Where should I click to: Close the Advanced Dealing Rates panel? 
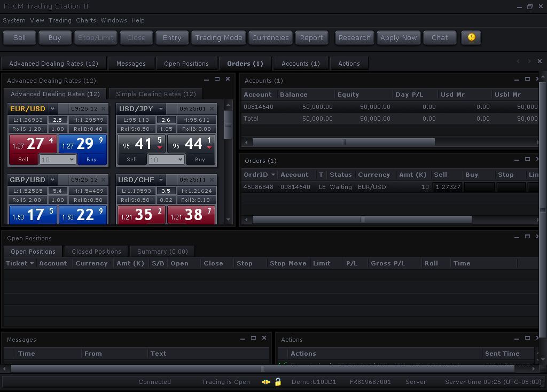pos(228,79)
